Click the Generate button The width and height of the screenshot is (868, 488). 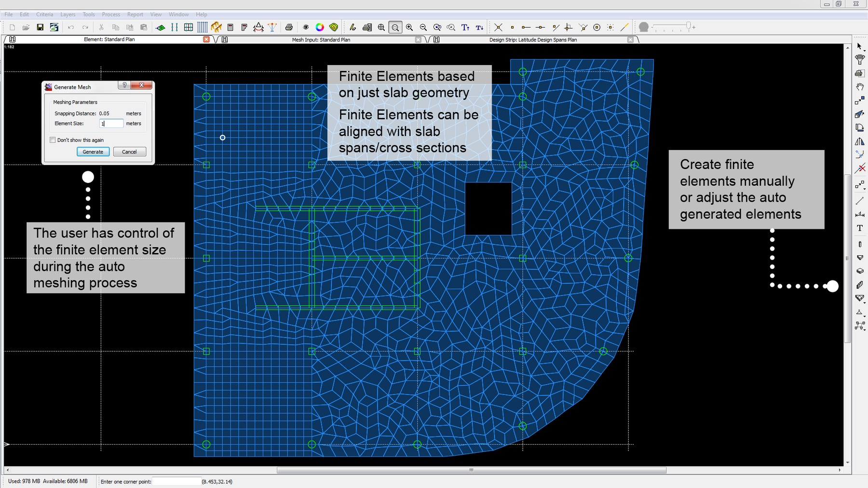coord(93,152)
